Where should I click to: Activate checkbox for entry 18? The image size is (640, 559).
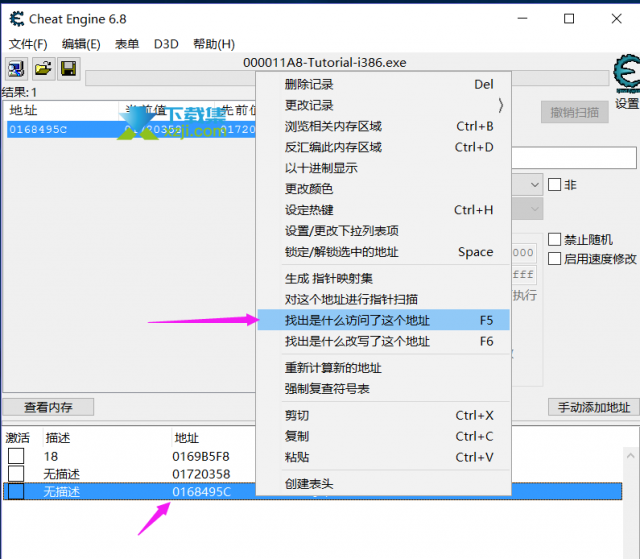16,456
